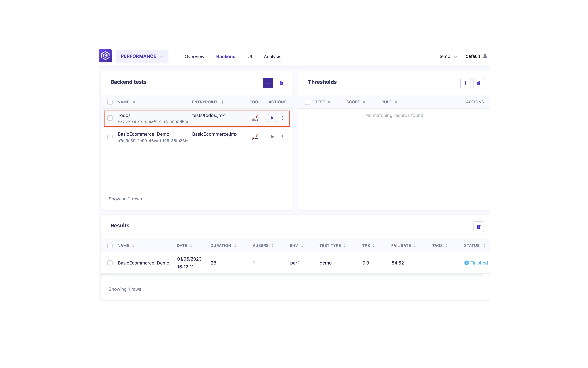Select all results header checkbox
588x368 pixels.
tap(110, 246)
